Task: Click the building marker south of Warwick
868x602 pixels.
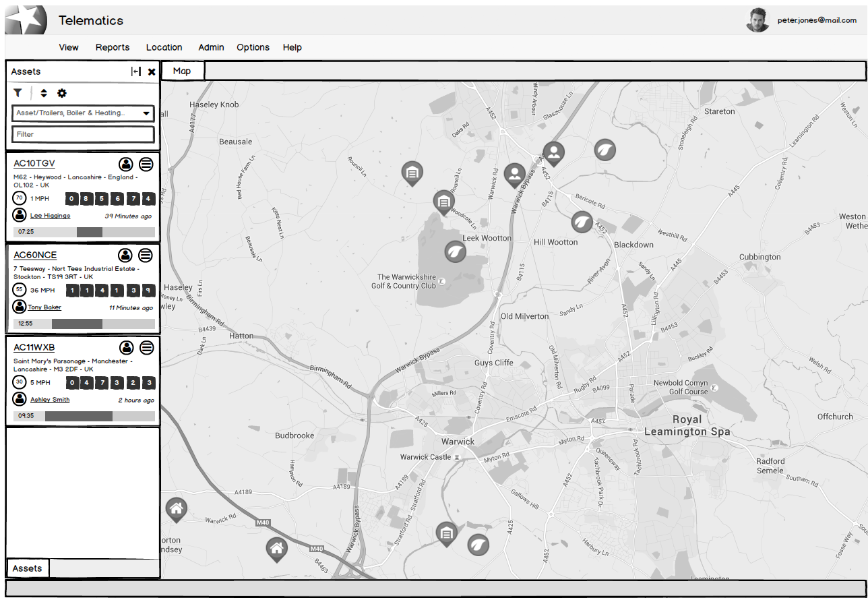Action: click(445, 535)
